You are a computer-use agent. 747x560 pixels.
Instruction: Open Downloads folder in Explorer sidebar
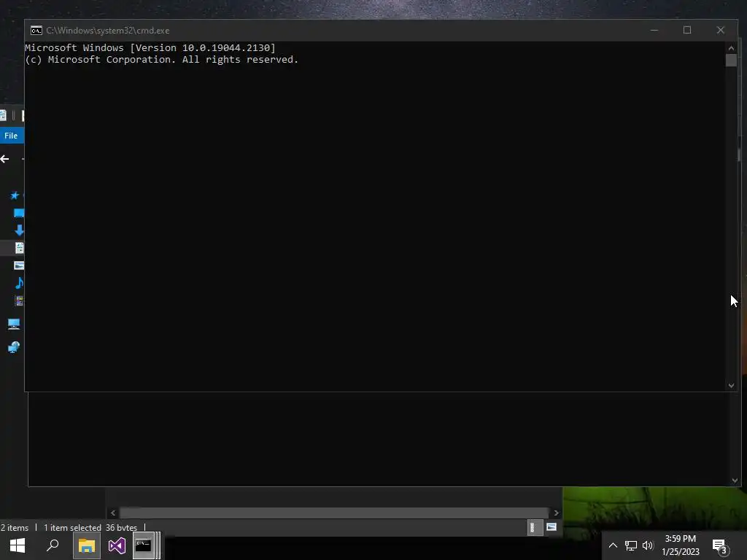click(19, 230)
